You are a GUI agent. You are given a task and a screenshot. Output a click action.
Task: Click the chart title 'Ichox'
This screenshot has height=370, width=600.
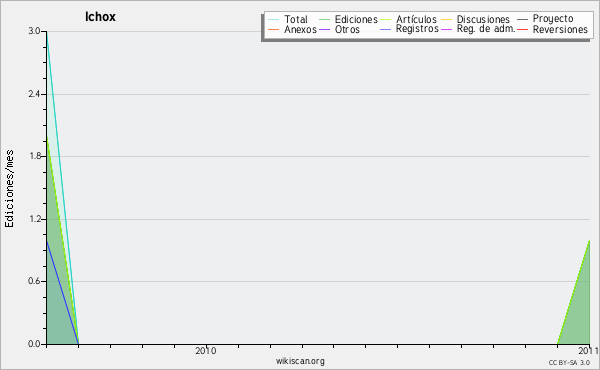tap(100, 16)
